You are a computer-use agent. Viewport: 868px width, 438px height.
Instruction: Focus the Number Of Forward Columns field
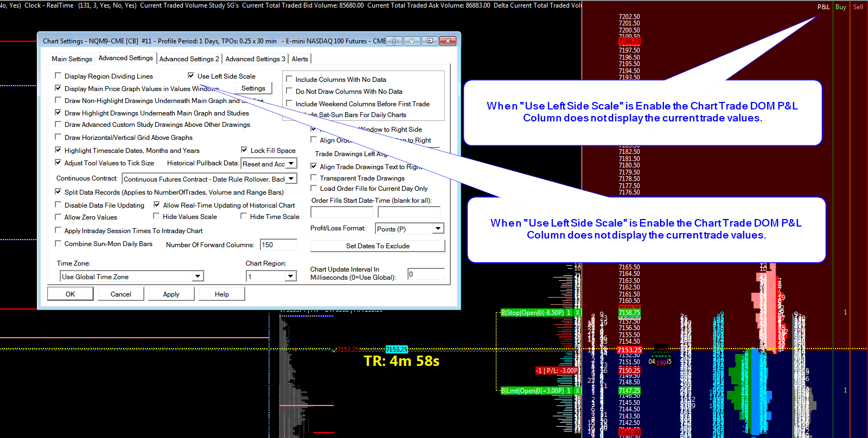[278, 244]
